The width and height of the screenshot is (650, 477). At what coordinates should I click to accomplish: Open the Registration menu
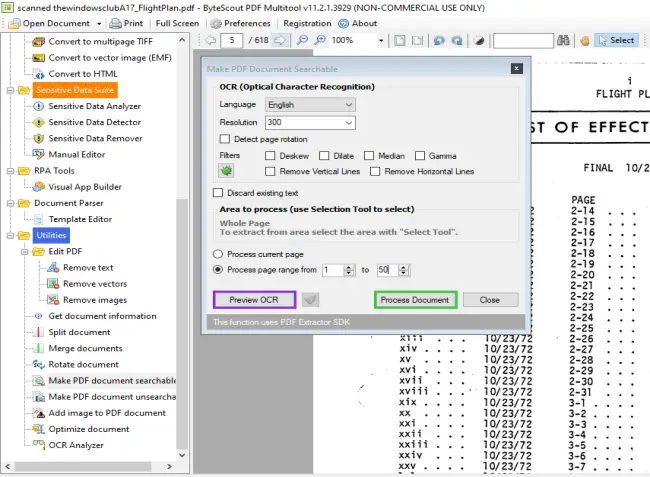[307, 24]
